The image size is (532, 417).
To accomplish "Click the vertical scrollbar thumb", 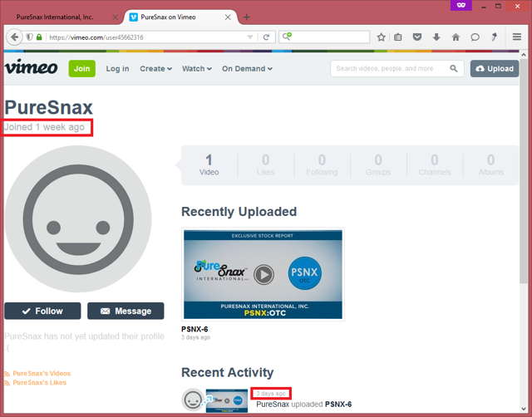I will coord(523,172).
